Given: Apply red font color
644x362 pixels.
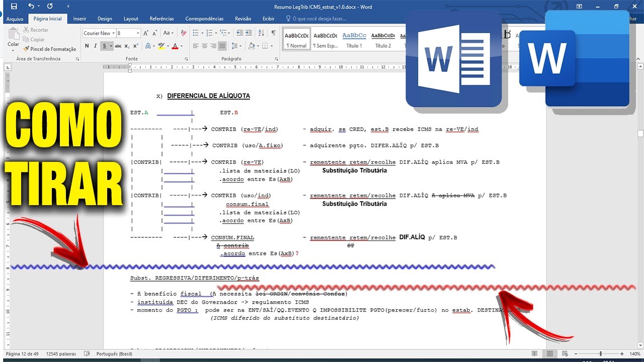Looking at the screenshot, I should [175, 46].
